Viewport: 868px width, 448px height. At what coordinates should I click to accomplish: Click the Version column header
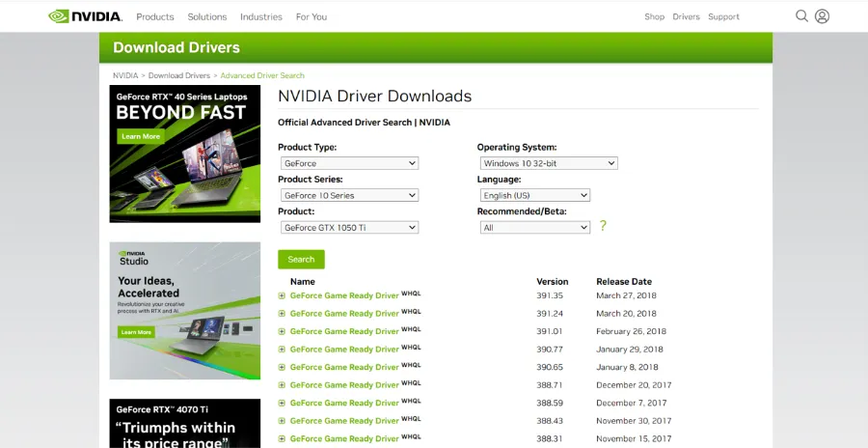click(552, 282)
